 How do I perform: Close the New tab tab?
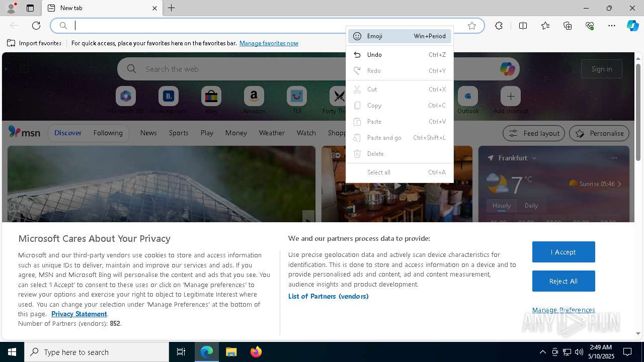[154, 8]
